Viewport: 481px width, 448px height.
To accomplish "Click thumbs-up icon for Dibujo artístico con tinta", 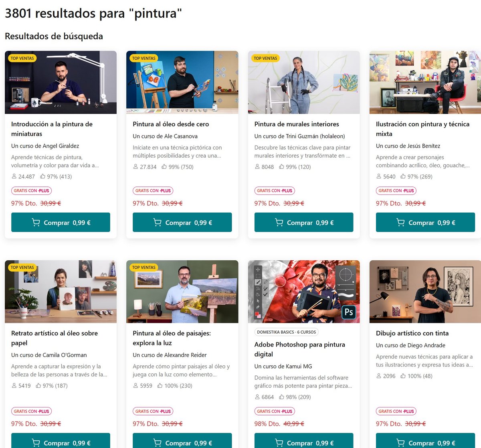I will (x=403, y=376).
